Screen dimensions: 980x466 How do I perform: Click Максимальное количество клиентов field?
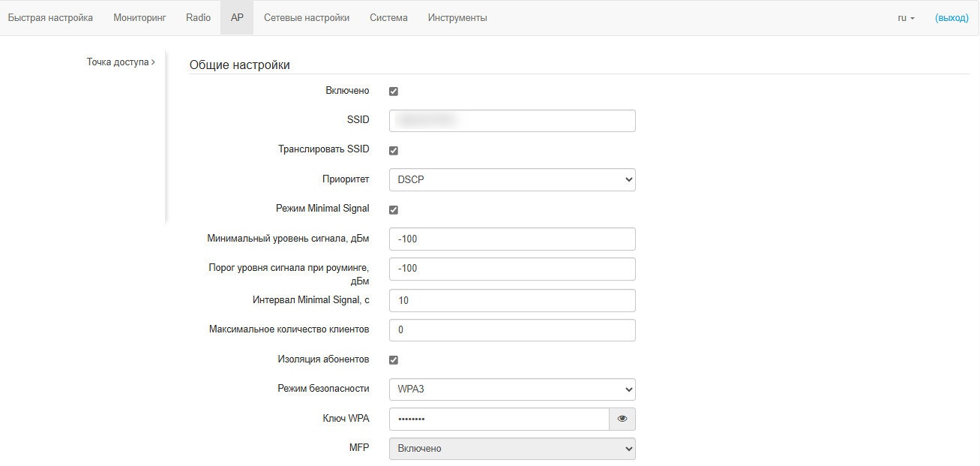512,330
